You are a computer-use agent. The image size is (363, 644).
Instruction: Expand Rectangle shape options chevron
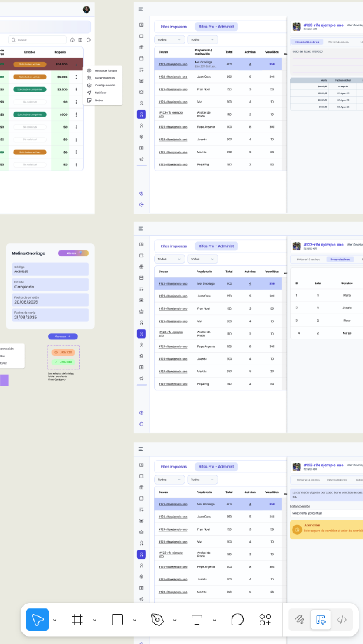coord(135,620)
